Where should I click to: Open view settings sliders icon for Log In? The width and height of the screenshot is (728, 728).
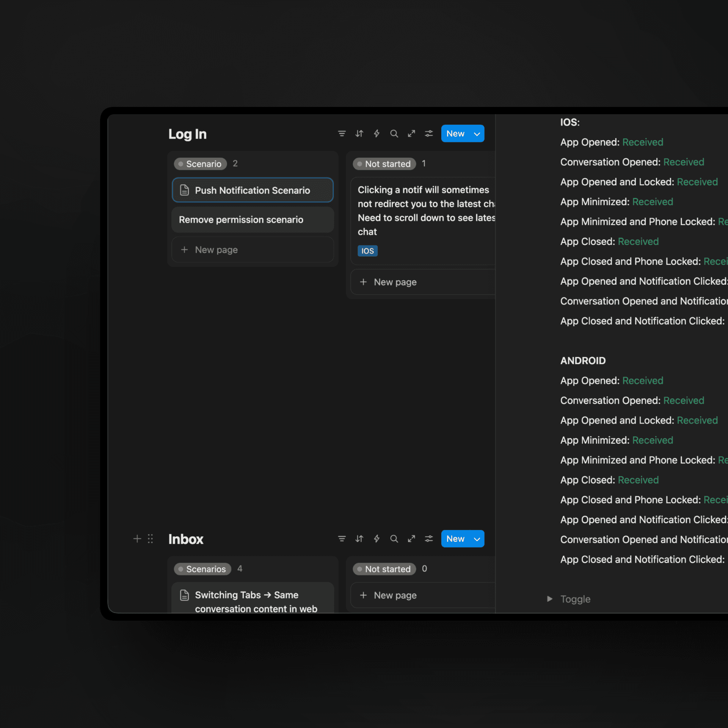(x=429, y=133)
